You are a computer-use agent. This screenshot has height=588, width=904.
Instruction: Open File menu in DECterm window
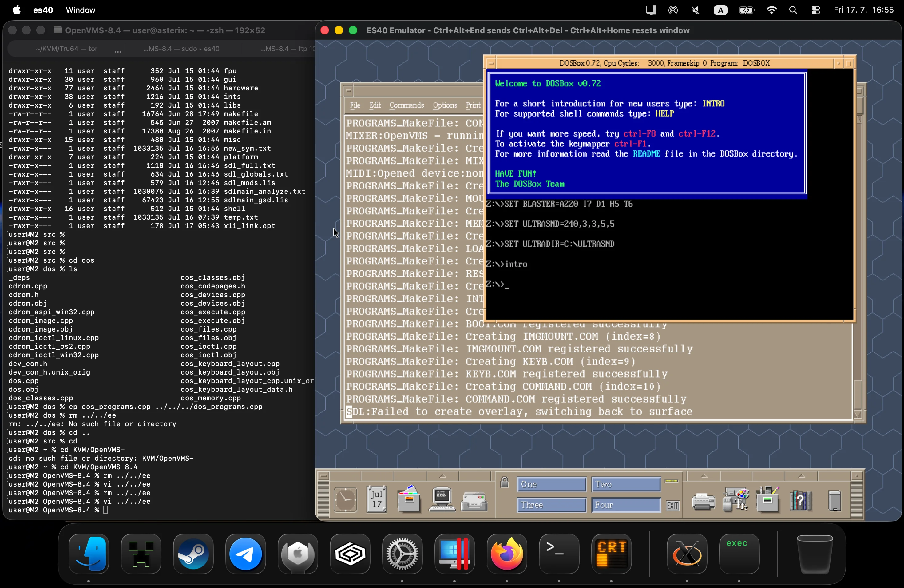355,105
